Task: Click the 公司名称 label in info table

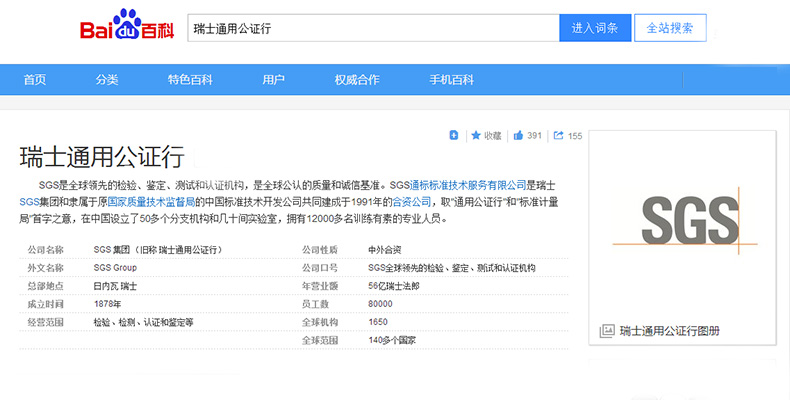Action: pyautogui.click(x=45, y=250)
